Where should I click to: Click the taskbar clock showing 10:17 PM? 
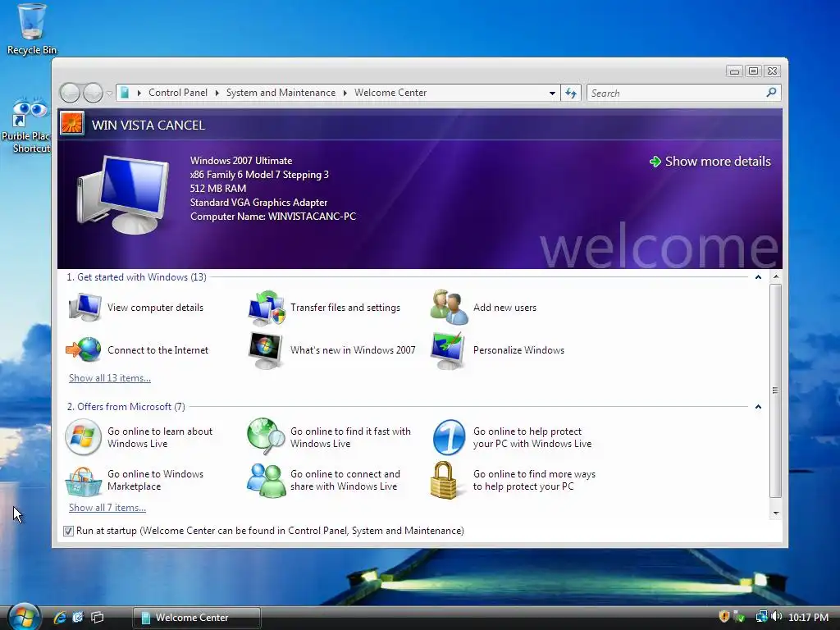(x=808, y=617)
